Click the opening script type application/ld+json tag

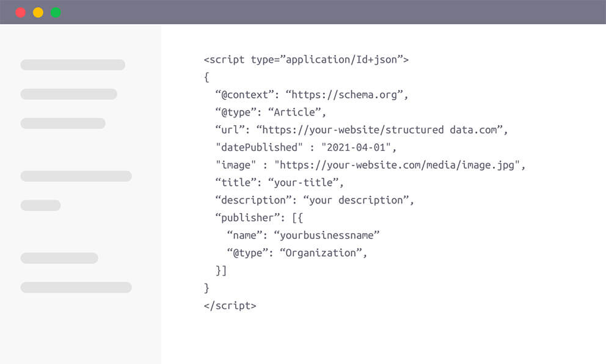point(306,59)
